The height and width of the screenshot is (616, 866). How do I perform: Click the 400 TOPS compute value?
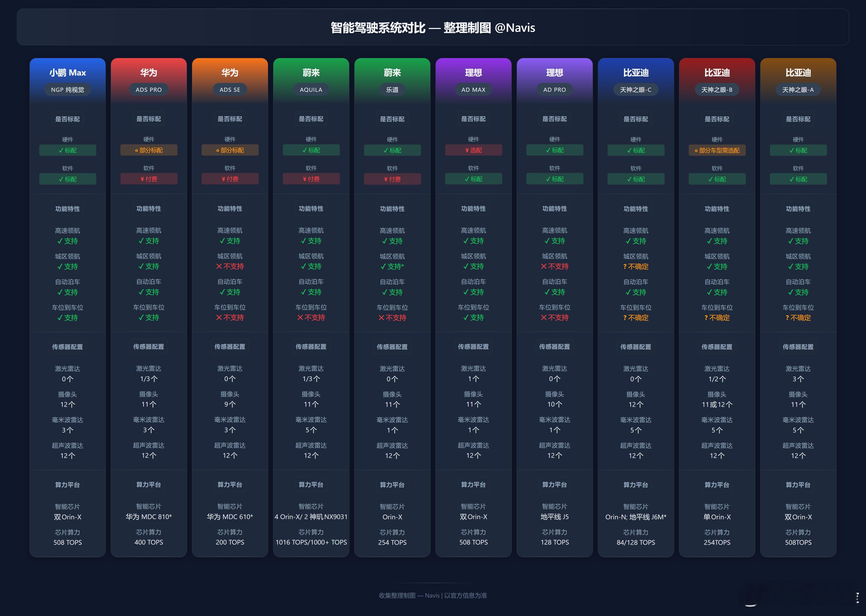(x=149, y=542)
